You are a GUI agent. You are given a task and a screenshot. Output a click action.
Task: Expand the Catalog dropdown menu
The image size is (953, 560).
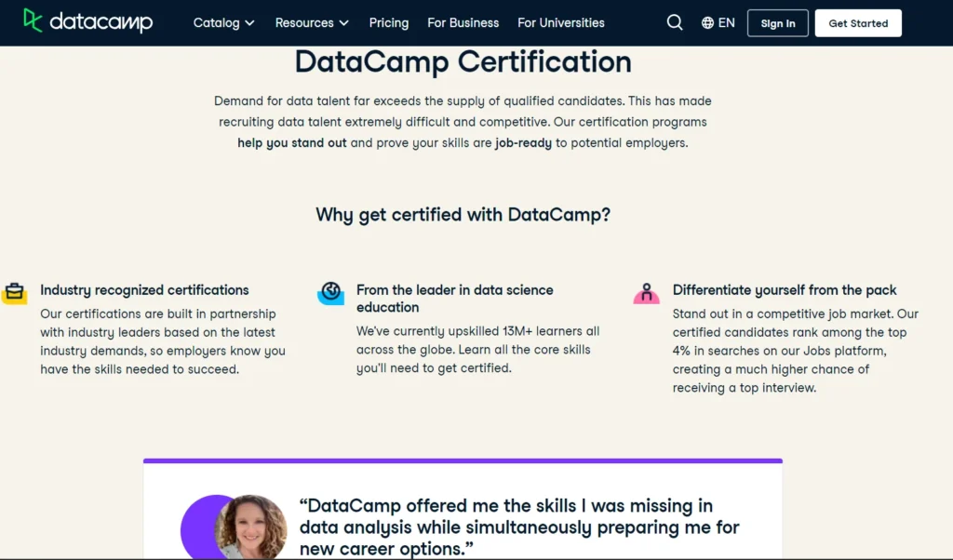pyautogui.click(x=223, y=23)
